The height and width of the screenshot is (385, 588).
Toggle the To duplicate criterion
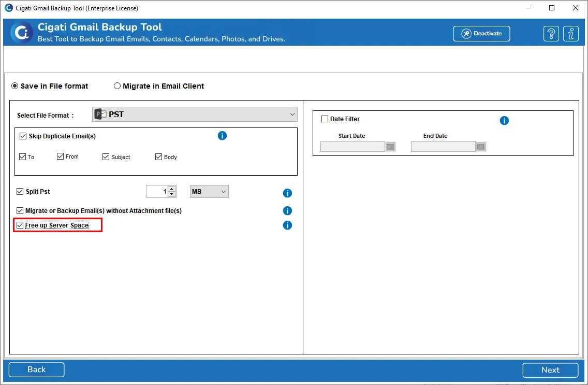point(22,156)
